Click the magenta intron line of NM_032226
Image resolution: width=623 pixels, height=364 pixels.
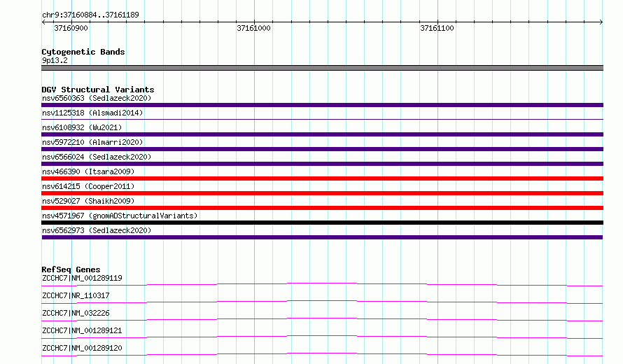tap(322, 319)
